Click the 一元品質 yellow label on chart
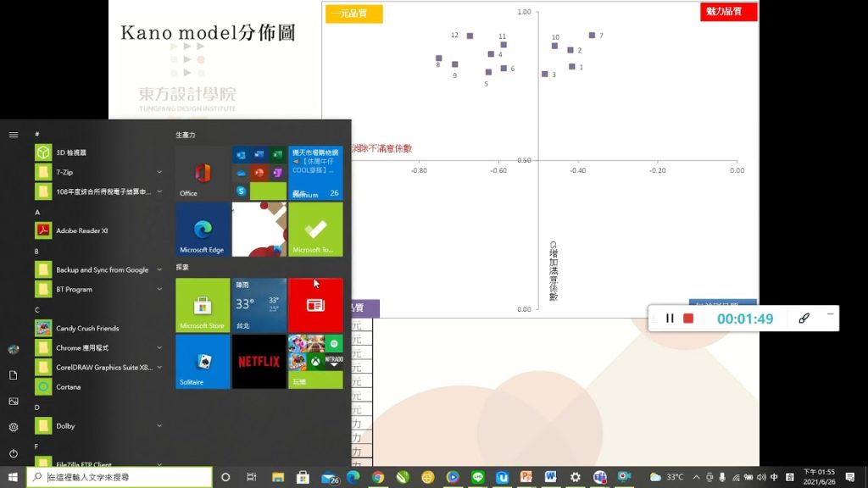The width and height of the screenshot is (868, 488). coord(353,14)
